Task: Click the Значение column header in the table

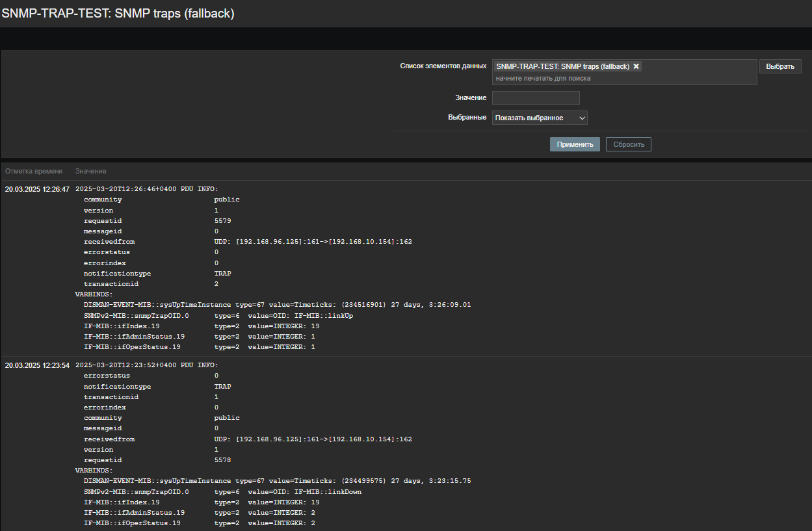Action: tap(90, 171)
